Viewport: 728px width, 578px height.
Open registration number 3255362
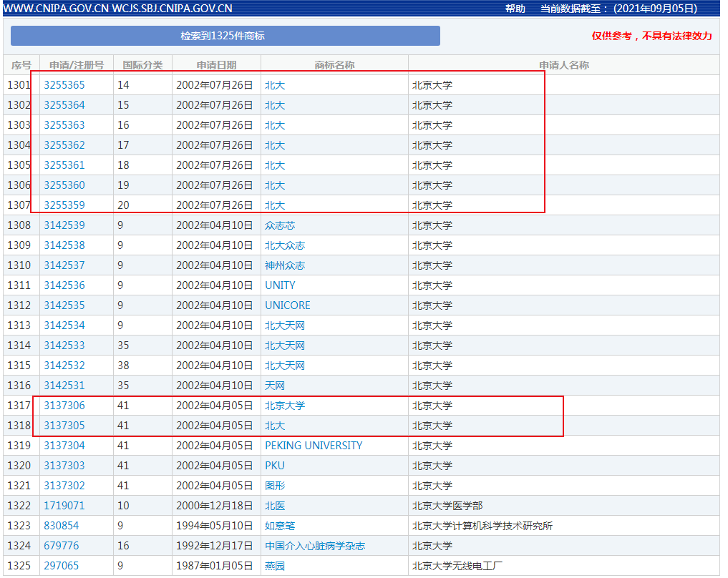tap(64, 144)
